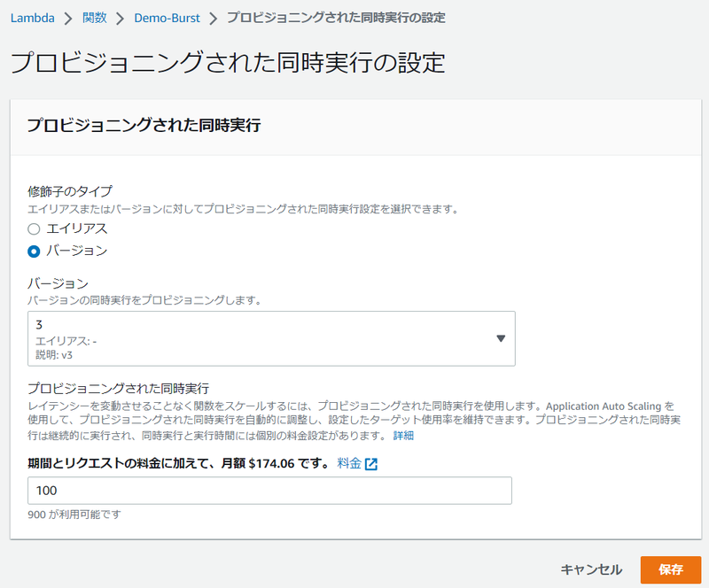Screen dimensions: 709x588
Task: Open the Lambda breadcrumb link
Action: (33, 18)
